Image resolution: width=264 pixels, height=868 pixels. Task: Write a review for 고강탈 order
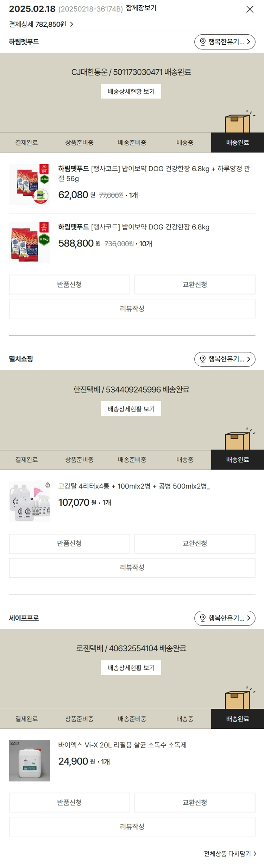132,568
